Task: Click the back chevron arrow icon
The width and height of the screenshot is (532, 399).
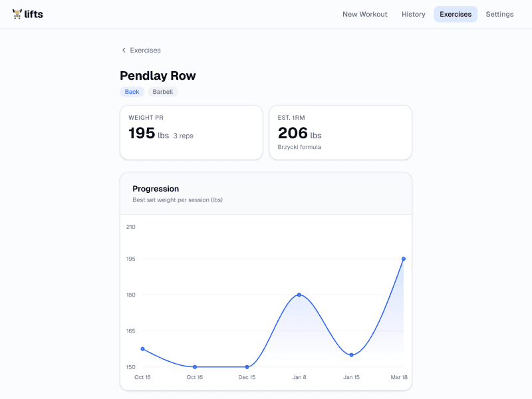Action: 124,51
